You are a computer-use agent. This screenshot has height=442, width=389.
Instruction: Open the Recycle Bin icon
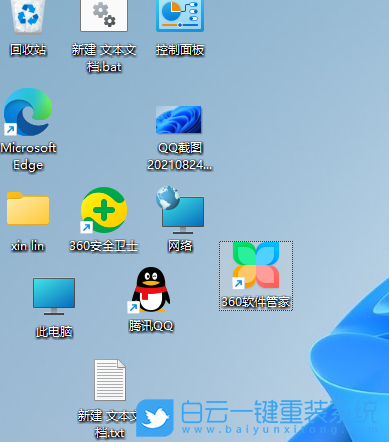point(28,16)
